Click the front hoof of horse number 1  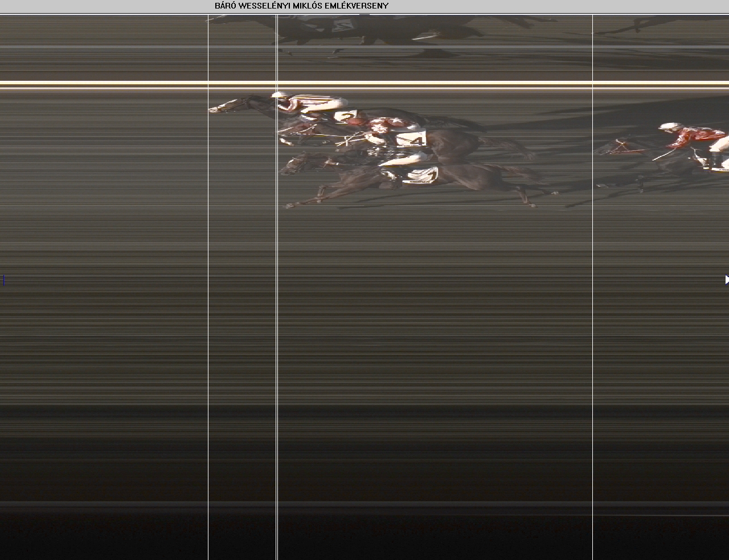[x=289, y=205]
